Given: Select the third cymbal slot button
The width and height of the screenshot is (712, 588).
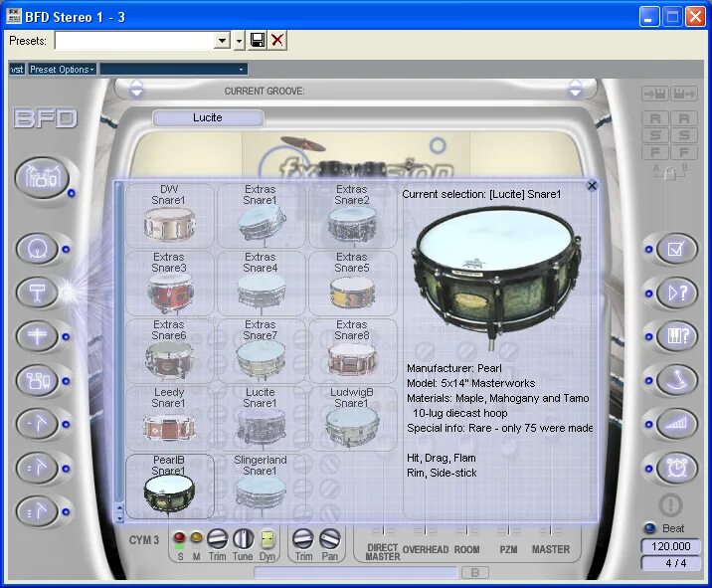Looking at the screenshot, I should 37,511.
